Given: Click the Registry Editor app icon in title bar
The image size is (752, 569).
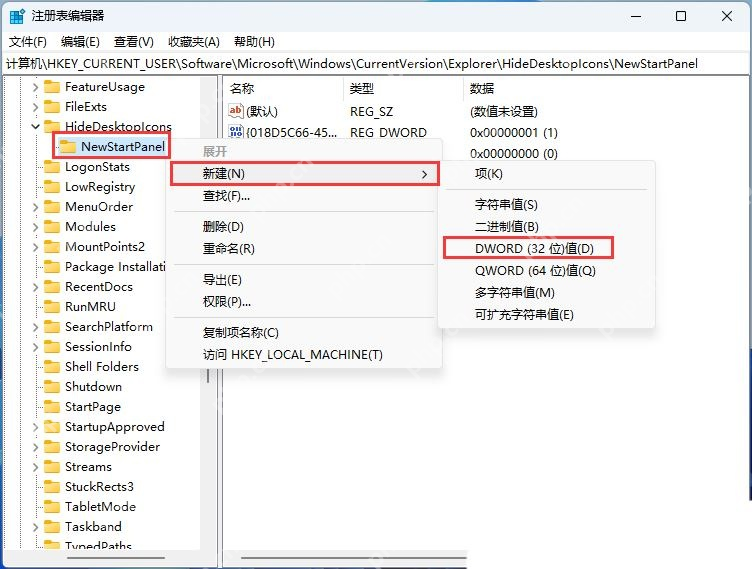Looking at the screenshot, I should coord(17,16).
